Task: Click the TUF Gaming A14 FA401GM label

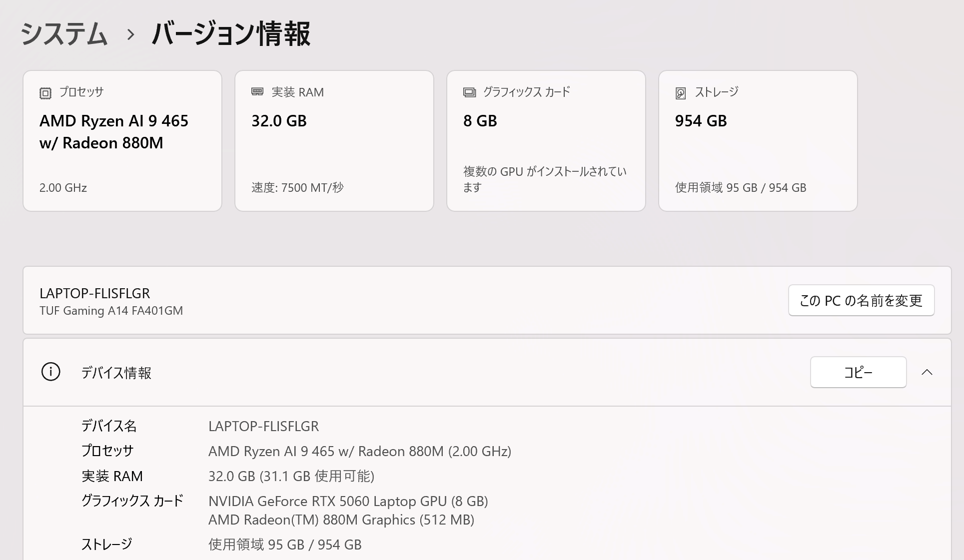Action: tap(111, 311)
